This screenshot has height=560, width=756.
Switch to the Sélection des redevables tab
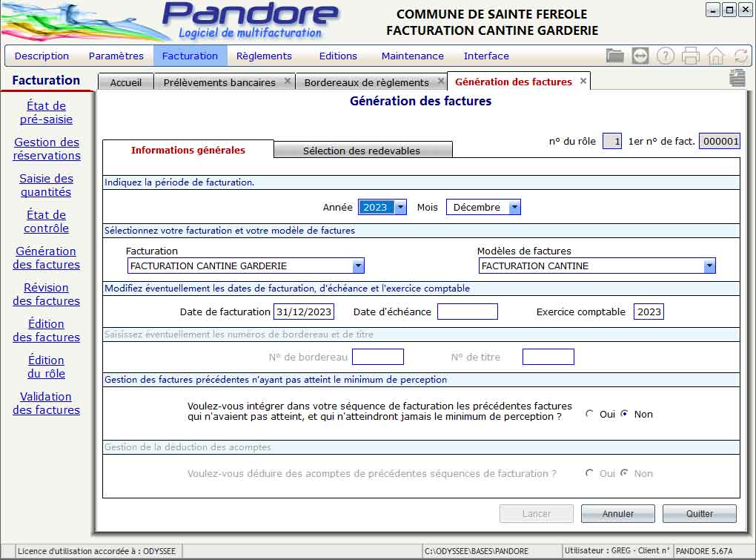[x=362, y=151]
